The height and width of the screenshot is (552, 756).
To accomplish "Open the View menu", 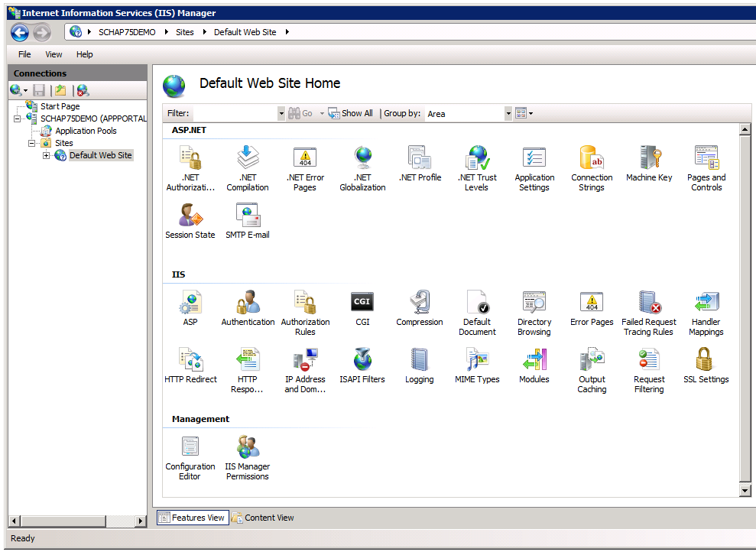I will tap(54, 54).
